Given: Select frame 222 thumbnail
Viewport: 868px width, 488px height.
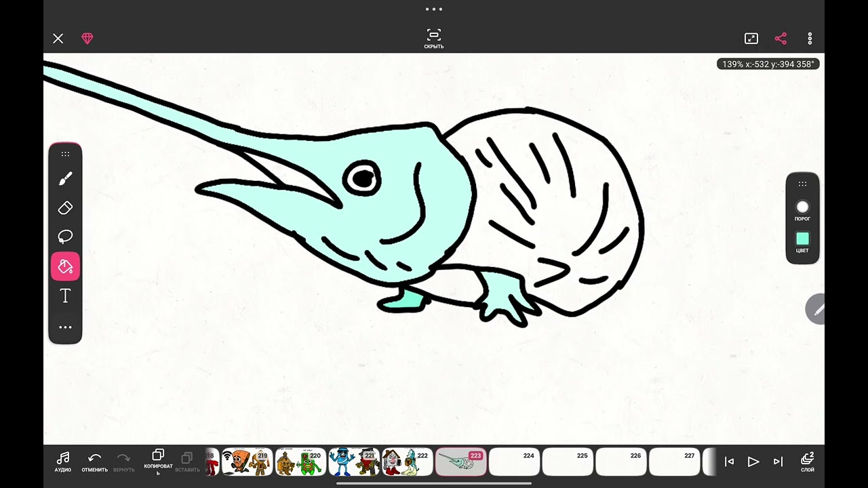Looking at the screenshot, I should 408,462.
